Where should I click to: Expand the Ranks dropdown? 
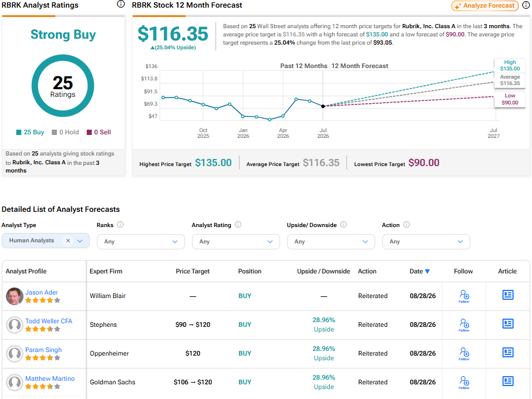point(141,242)
